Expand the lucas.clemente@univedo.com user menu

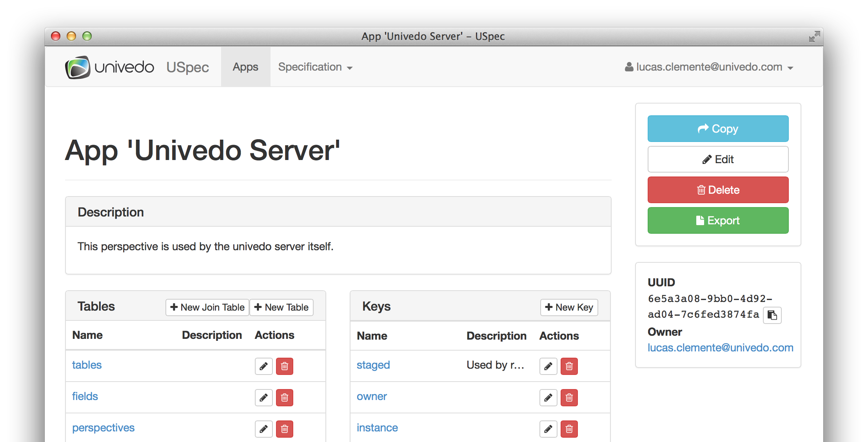click(x=709, y=67)
